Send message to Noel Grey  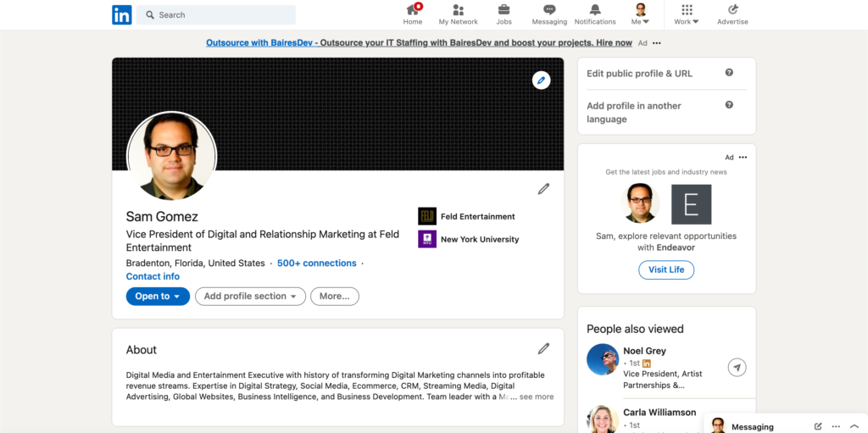(737, 367)
